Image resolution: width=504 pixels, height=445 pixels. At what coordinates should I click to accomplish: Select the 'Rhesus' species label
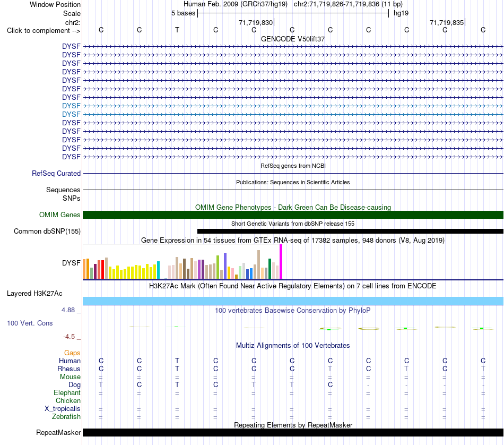click(69, 369)
